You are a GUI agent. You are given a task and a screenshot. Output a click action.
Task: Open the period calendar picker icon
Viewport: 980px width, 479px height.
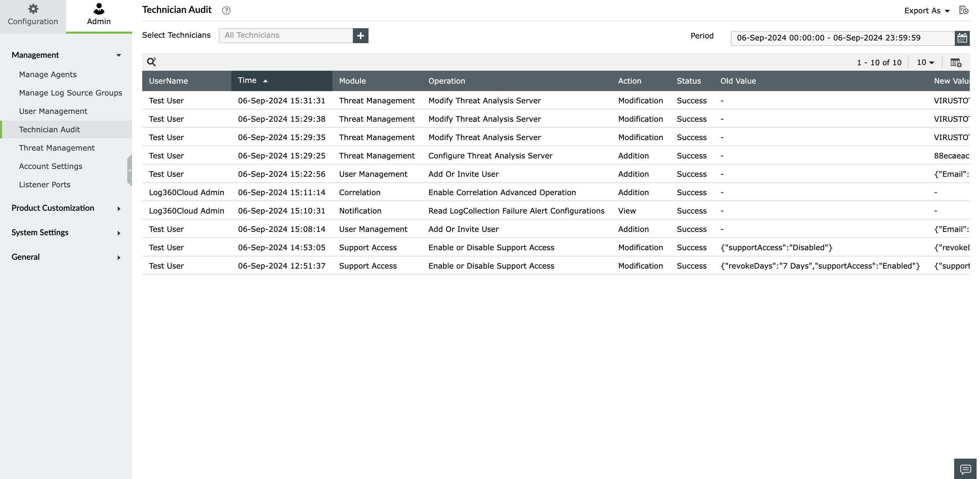[x=962, y=38]
